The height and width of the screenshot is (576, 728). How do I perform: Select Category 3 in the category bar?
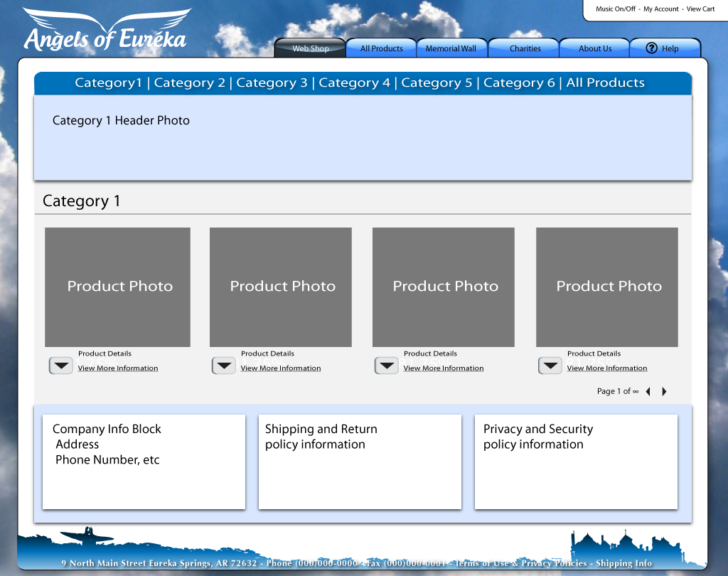[272, 82]
